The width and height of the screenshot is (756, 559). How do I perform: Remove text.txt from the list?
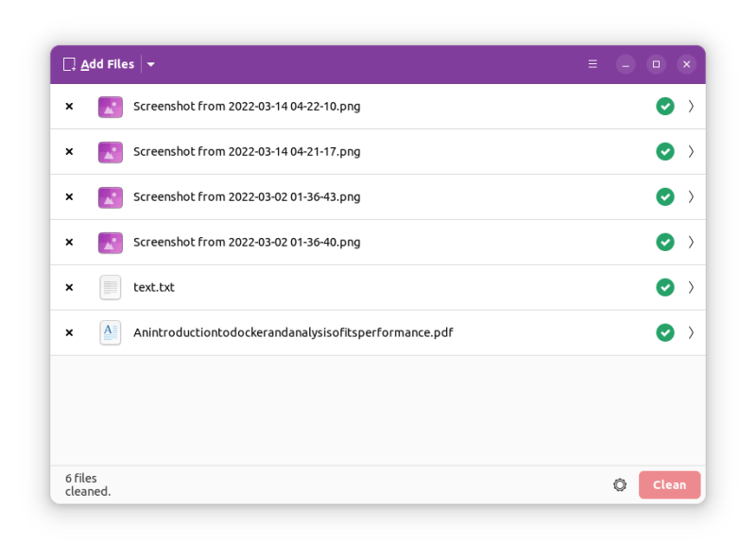pyautogui.click(x=69, y=288)
